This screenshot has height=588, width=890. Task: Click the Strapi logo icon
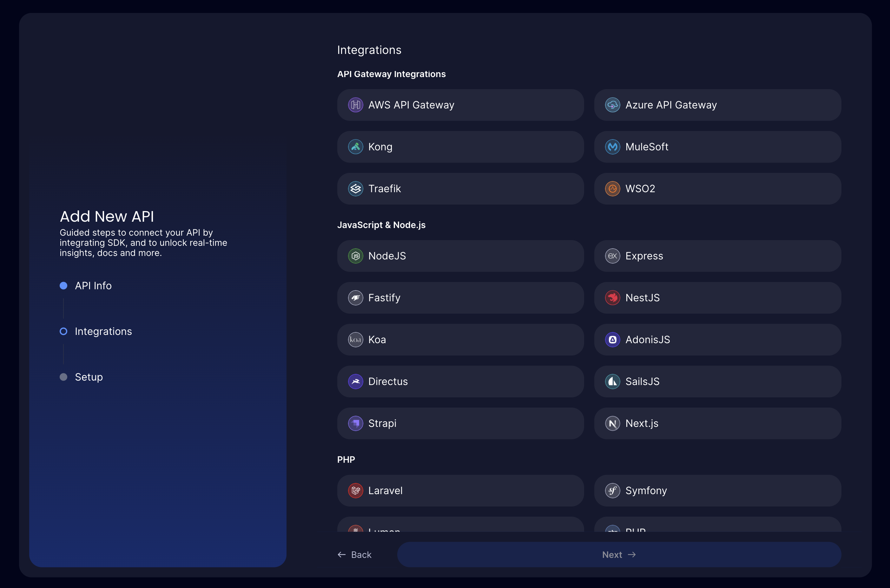pos(355,423)
